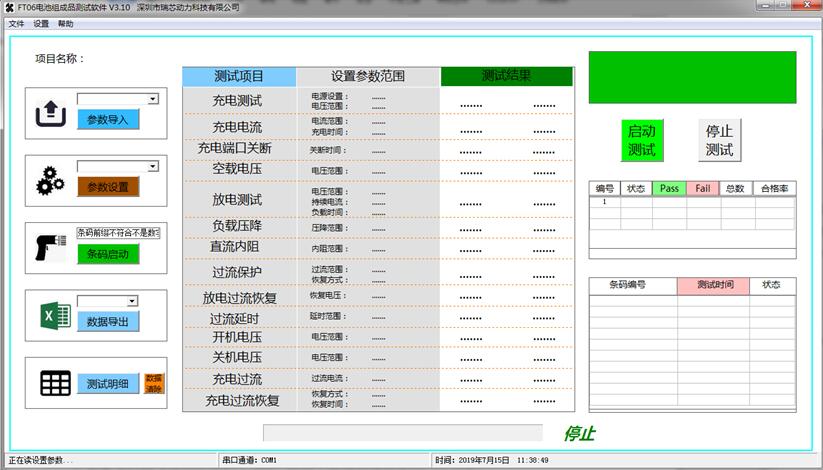This screenshot has height=470, width=823.
Task: Open the 文件 menu
Action: pyautogui.click(x=16, y=24)
